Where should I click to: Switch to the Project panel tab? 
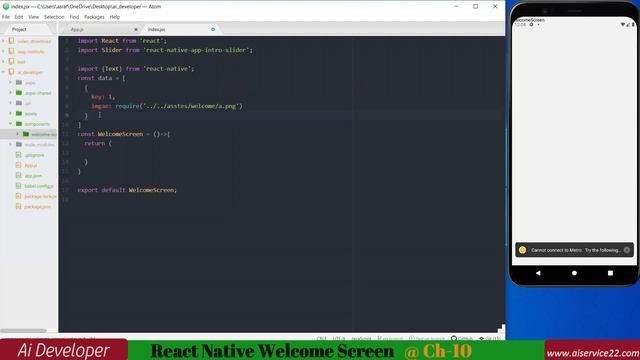tap(19, 29)
